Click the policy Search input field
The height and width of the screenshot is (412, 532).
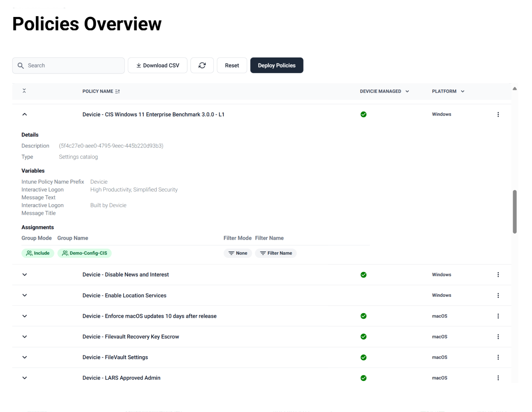pos(73,65)
